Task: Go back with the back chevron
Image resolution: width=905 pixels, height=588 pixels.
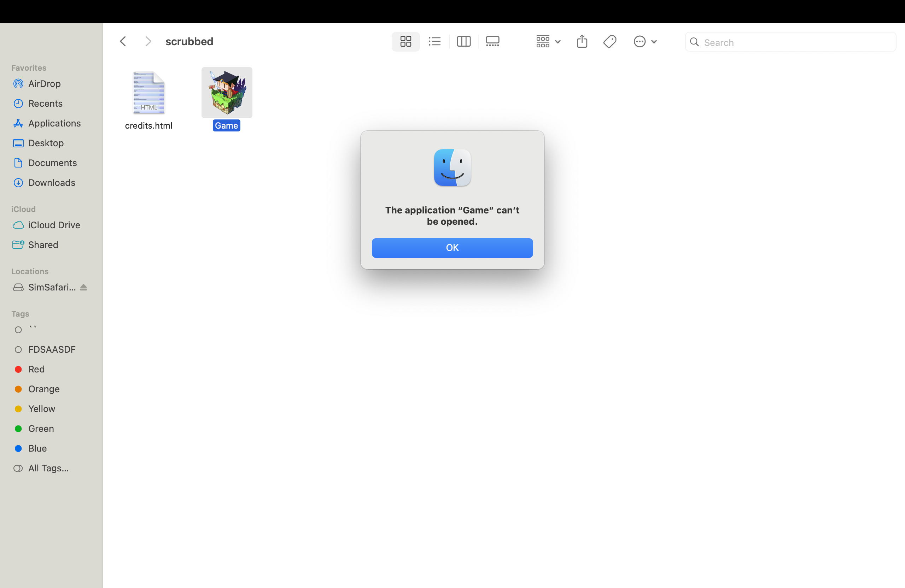Action: [123, 41]
